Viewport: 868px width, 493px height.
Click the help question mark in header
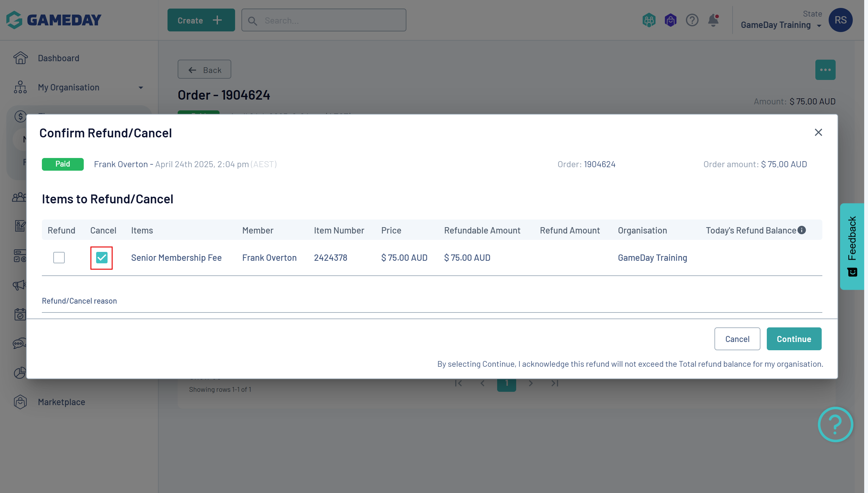692,20
